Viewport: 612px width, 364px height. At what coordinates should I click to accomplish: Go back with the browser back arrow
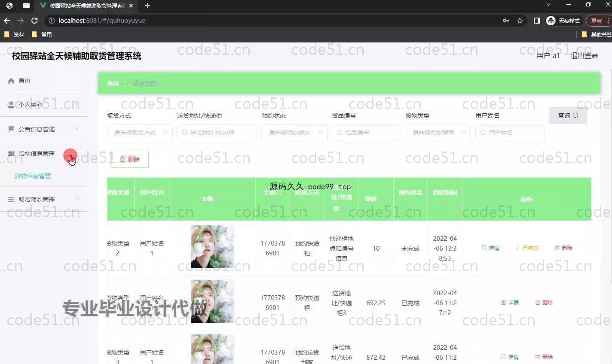(7, 21)
